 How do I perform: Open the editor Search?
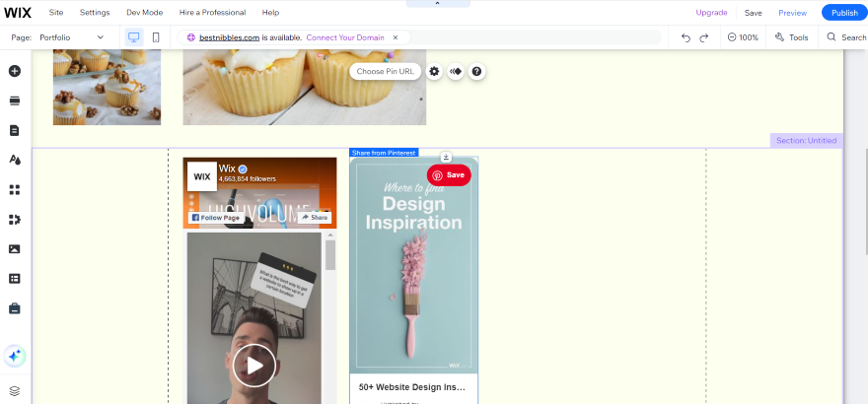[x=846, y=37]
